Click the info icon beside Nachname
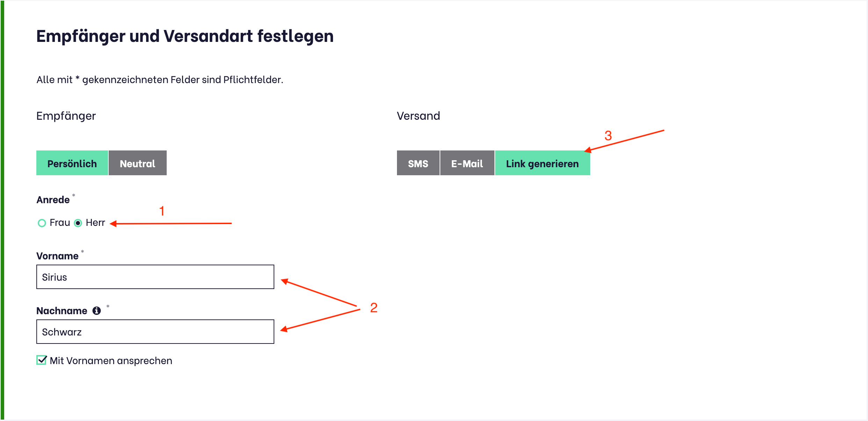Image resolution: width=868 pixels, height=421 pixels. pyautogui.click(x=96, y=311)
